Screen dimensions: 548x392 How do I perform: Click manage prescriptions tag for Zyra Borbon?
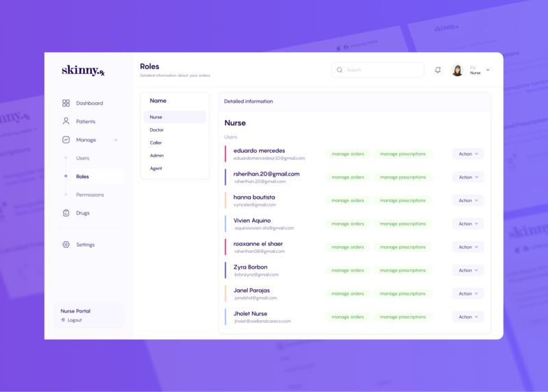403,271
